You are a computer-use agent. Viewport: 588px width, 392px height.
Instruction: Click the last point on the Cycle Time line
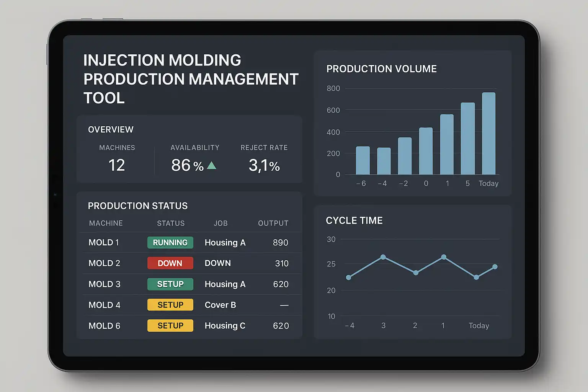(x=495, y=267)
